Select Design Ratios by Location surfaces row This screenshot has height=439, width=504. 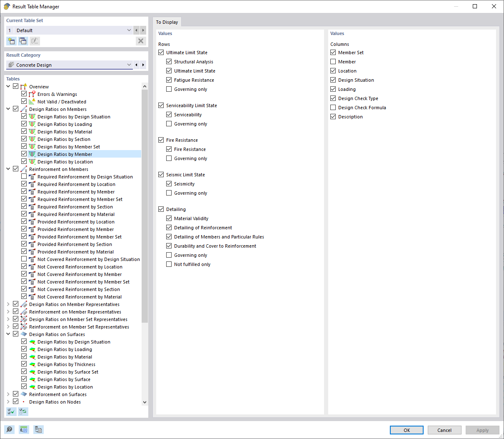coord(65,387)
